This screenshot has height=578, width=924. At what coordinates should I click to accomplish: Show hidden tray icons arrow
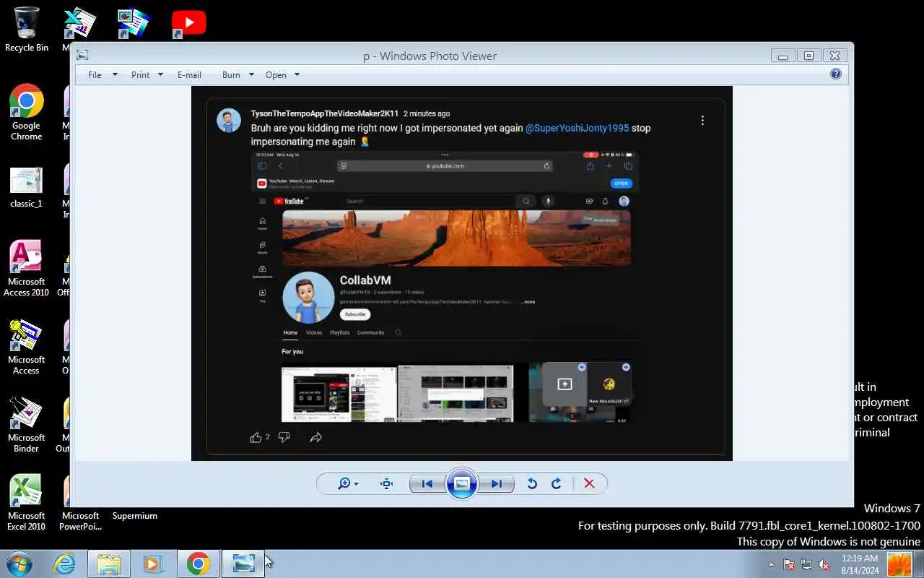coord(771,564)
